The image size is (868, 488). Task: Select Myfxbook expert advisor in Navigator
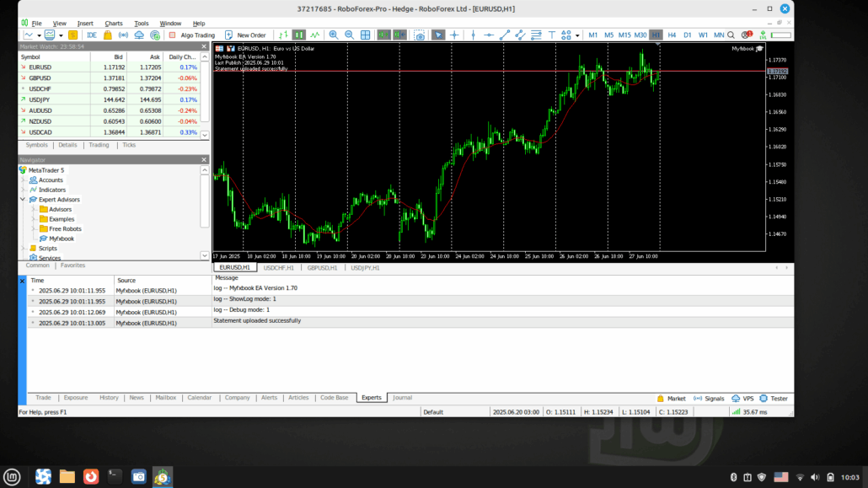pyautogui.click(x=61, y=239)
